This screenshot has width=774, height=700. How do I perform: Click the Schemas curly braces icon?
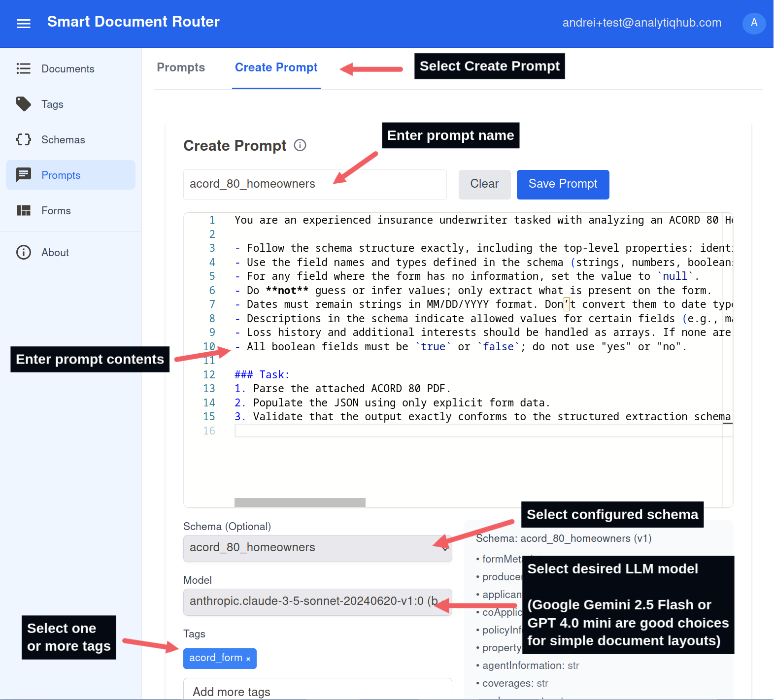click(24, 139)
